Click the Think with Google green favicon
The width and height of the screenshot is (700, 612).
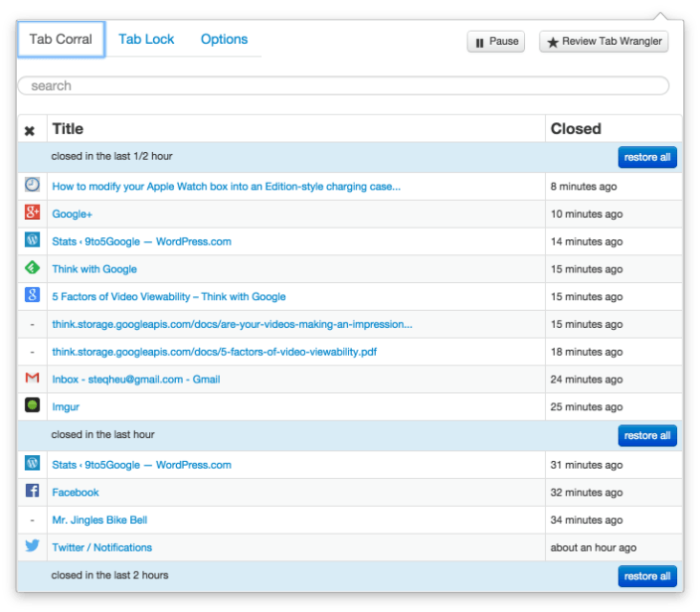pyautogui.click(x=32, y=268)
